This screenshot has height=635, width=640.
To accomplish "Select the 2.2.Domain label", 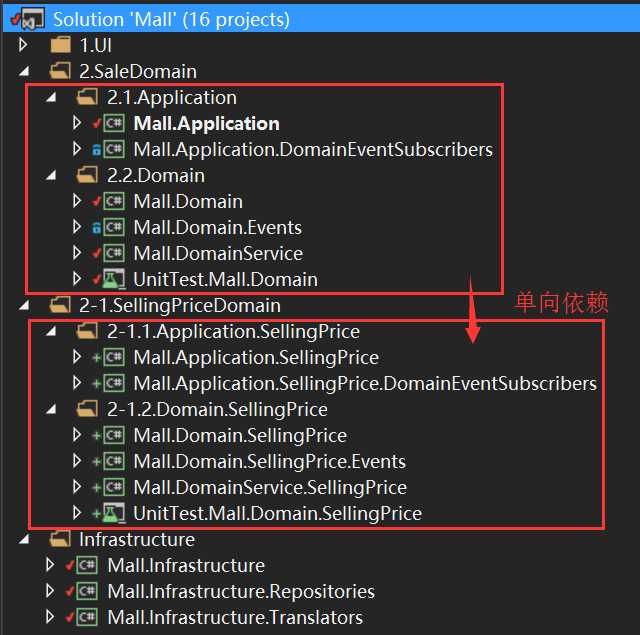I will point(156,175).
